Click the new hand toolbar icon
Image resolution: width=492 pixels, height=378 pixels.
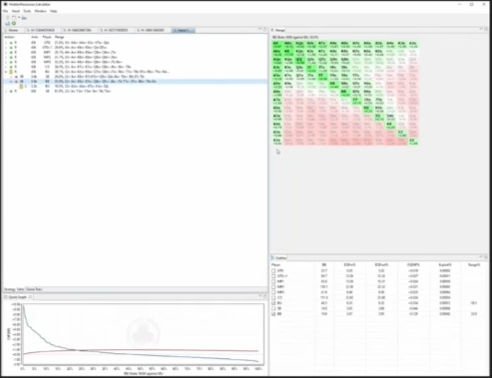click(x=14, y=18)
